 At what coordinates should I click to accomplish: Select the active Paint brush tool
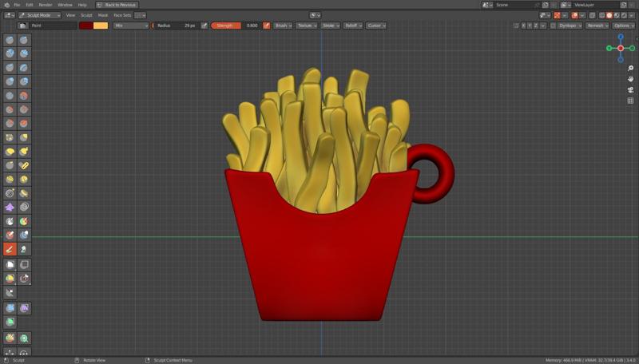(10, 249)
